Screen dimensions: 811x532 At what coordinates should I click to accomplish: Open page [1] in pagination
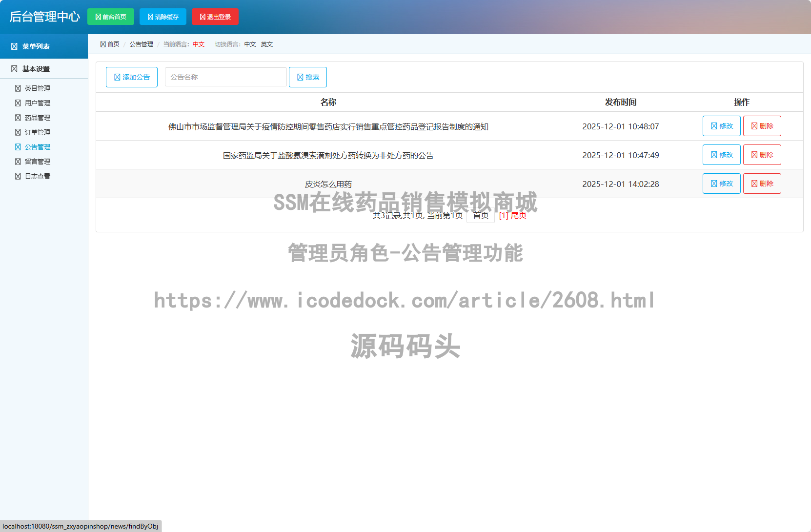tap(503, 215)
